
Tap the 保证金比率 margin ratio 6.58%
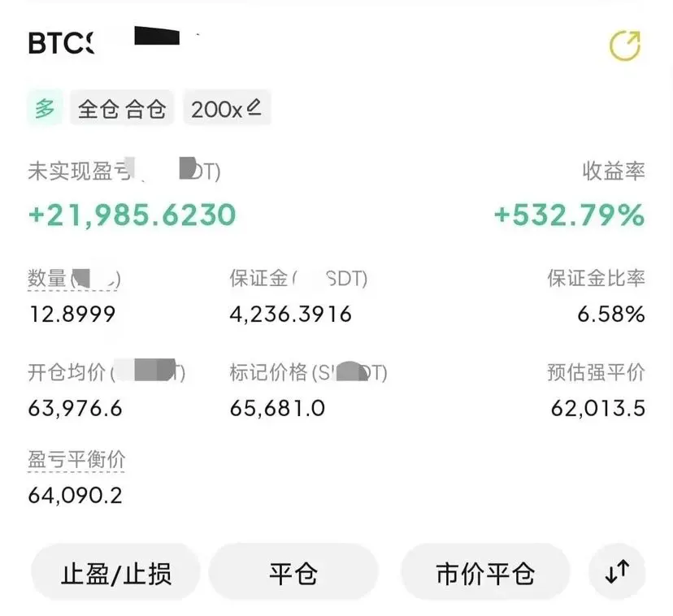tap(610, 315)
